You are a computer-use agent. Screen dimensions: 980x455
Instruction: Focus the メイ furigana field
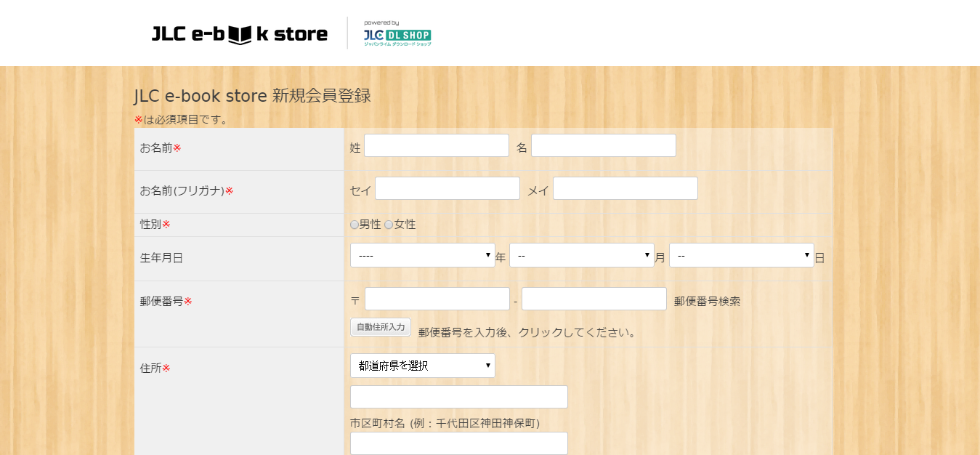[x=625, y=188]
